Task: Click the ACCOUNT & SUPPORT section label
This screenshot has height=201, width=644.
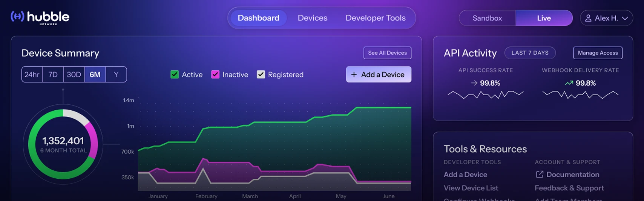Action: pos(567,162)
